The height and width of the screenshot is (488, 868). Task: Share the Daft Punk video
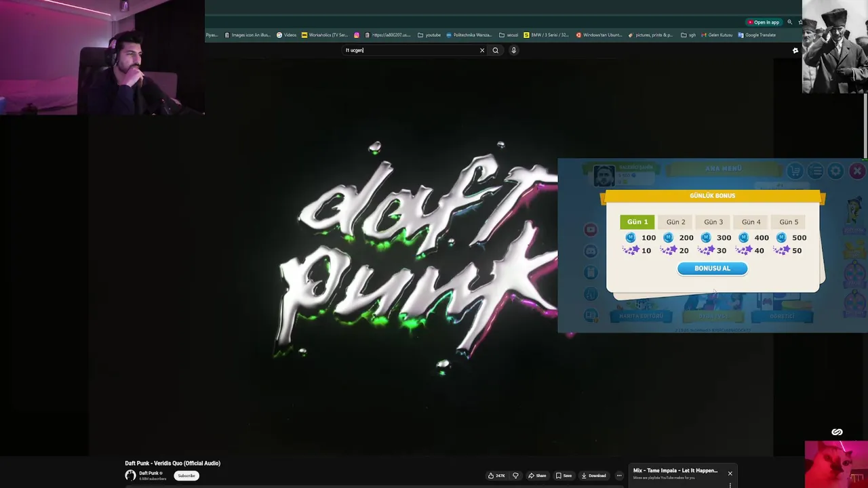pos(537,476)
